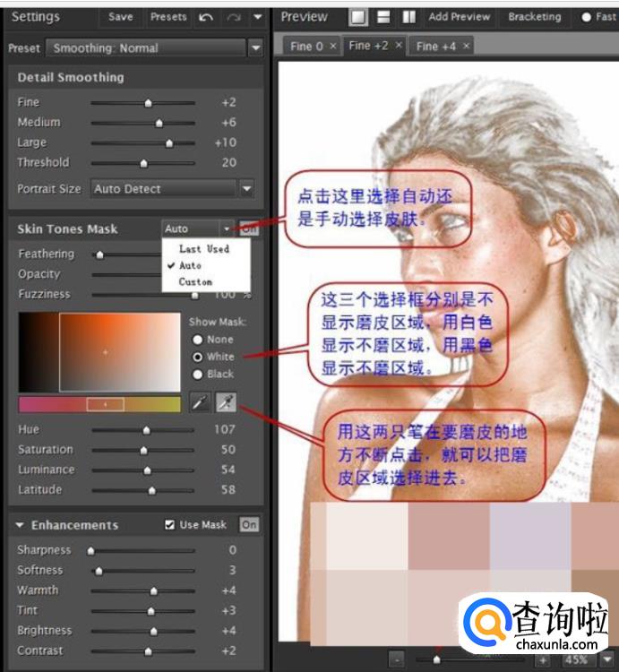The height and width of the screenshot is (672, 619).
Task: Choose Custom in mask mode menu
Action: click(195, 282)
